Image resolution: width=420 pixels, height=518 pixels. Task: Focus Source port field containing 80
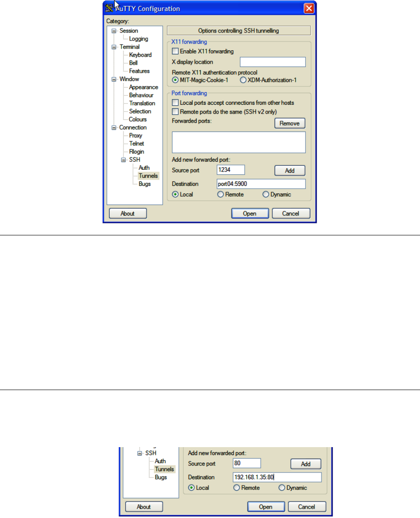247,463
